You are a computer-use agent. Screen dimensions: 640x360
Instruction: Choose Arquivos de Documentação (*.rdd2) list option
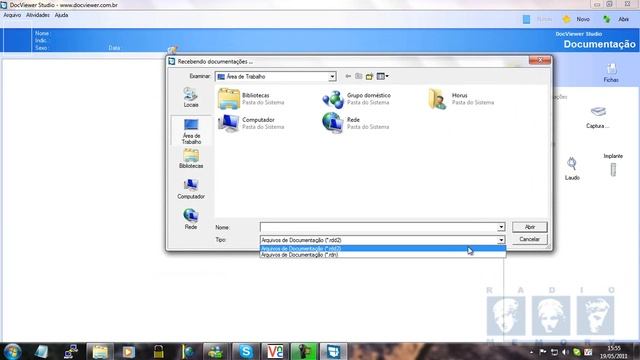click(383, 249)
